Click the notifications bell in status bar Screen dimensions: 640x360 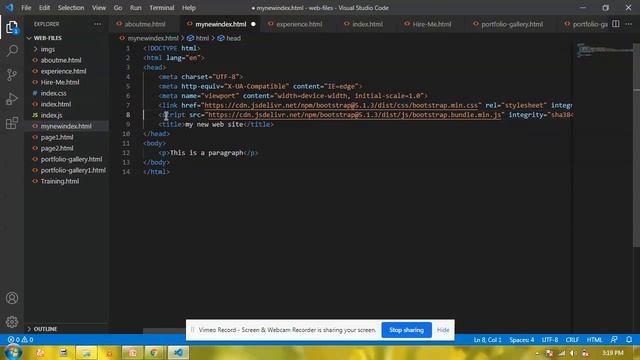coord(629,340)
